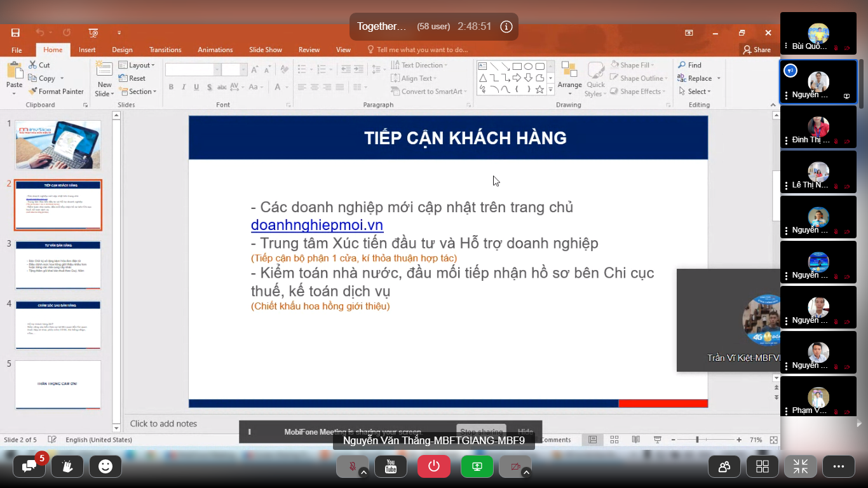
Task: Open the participants list icon
Action: (724, 466)
